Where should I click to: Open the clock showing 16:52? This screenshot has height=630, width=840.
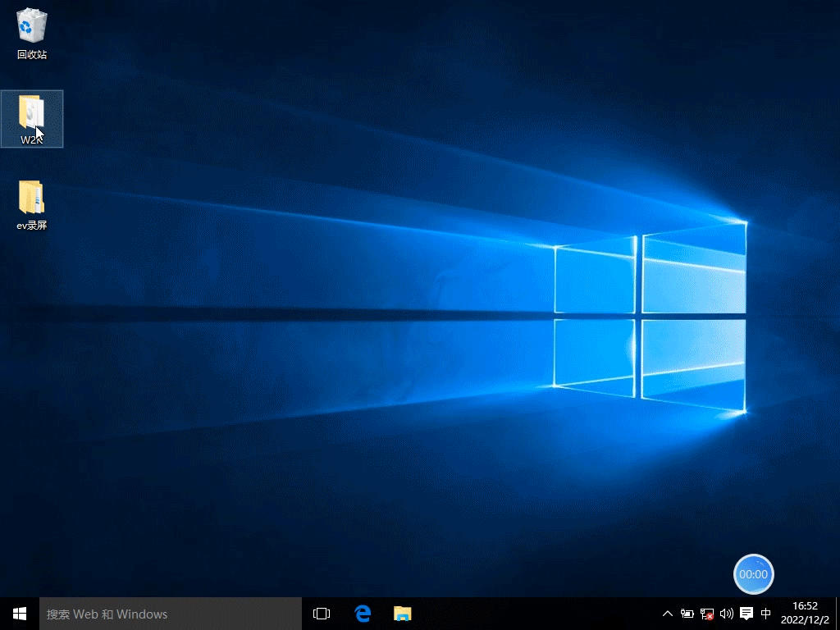tap(805, 614)
